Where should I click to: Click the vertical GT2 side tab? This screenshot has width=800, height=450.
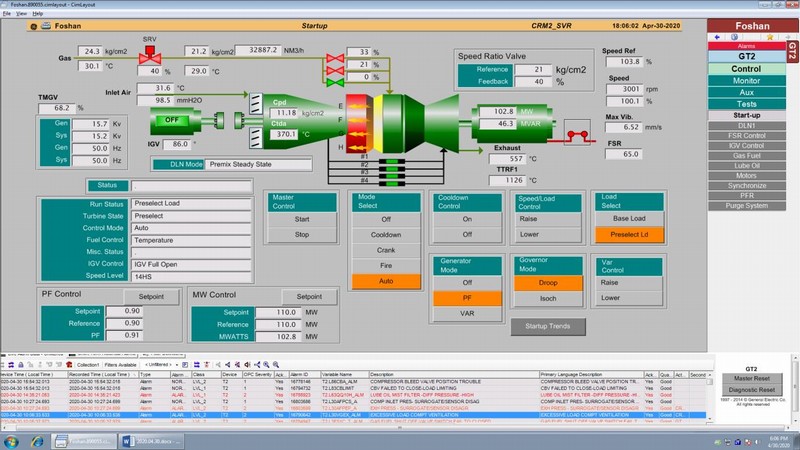click(792, 52)
